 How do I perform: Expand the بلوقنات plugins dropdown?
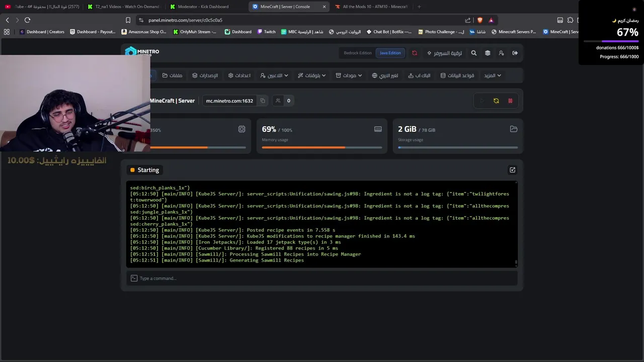[312, 75]
